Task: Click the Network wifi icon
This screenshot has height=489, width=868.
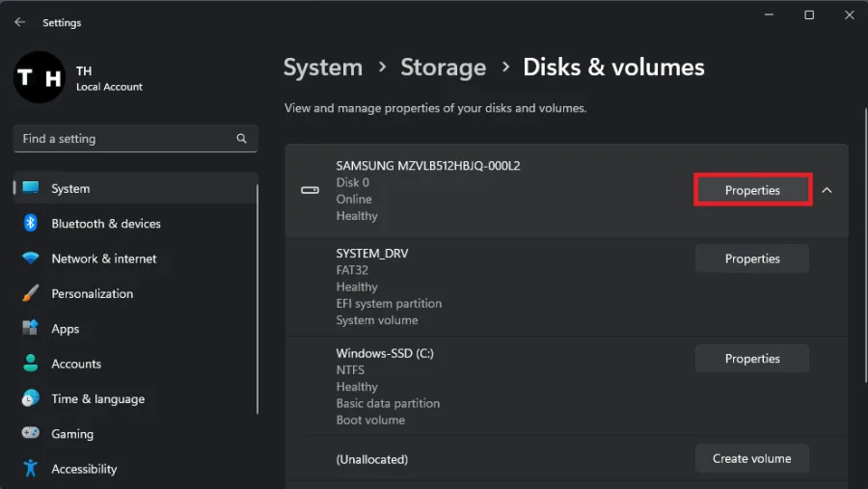Action: pos(31,258)
